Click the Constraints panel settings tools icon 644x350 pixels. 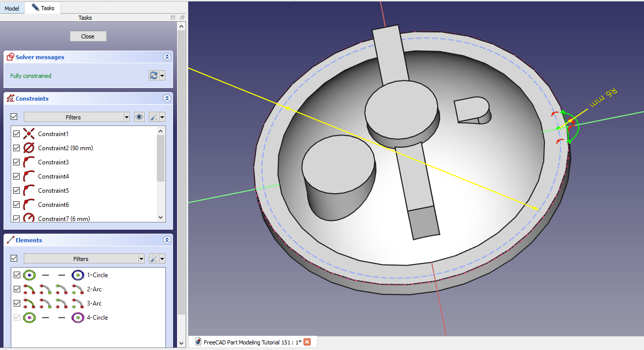(x=153, y=117)
